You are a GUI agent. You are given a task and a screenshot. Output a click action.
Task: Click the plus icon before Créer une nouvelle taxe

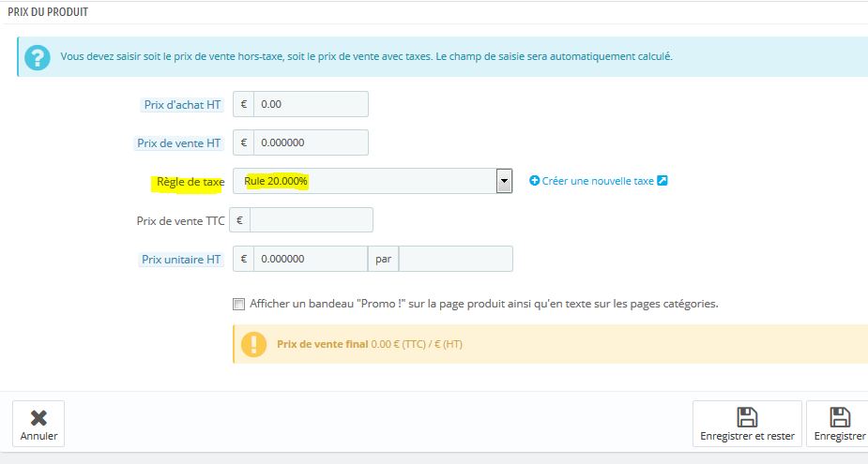(x=534, y=181)
